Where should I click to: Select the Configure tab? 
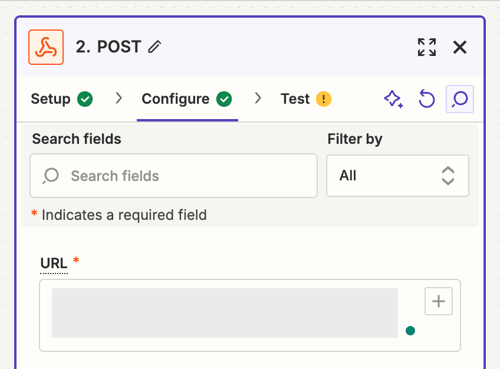point(187,99)
